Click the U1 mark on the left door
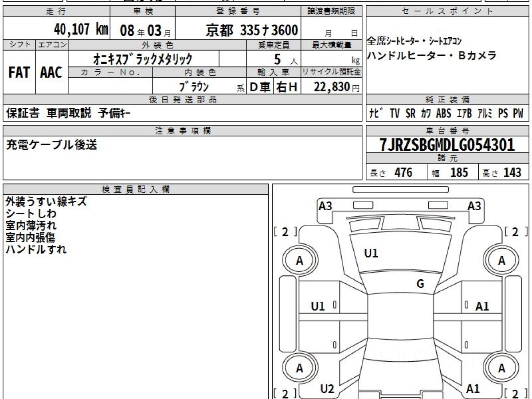The image size is (532, 399). click(x=318, y=306)
